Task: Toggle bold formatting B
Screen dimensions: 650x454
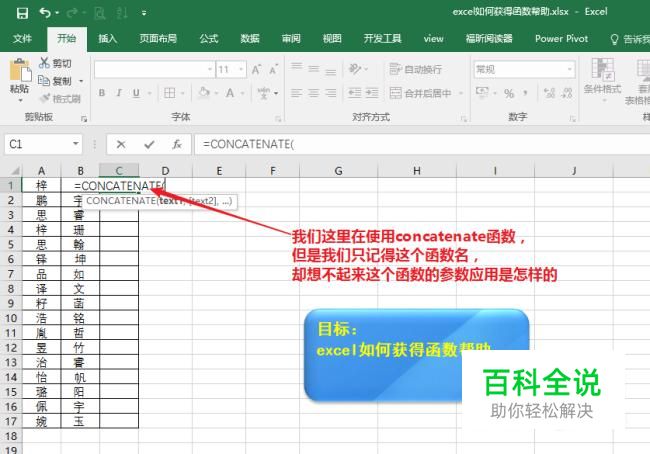Action: coord(102,93)
